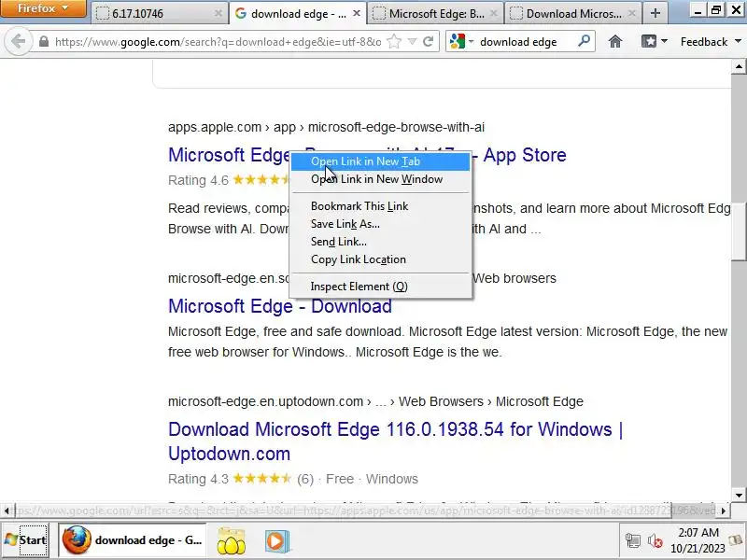Click the padlock site identity icon
This screenshot has width=747, height=560.
click(x=44, y=42)
